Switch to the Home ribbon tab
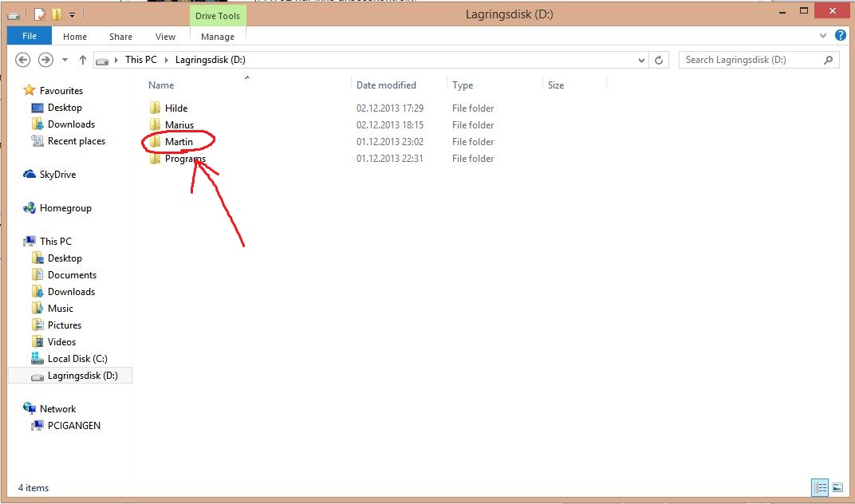The image size is (855, 504). [x=75, y=37]
